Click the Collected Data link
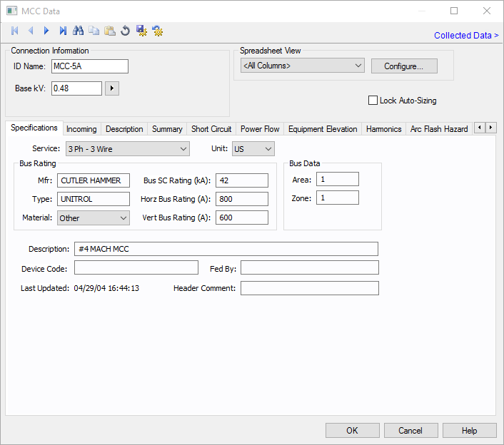 (466, 36)
